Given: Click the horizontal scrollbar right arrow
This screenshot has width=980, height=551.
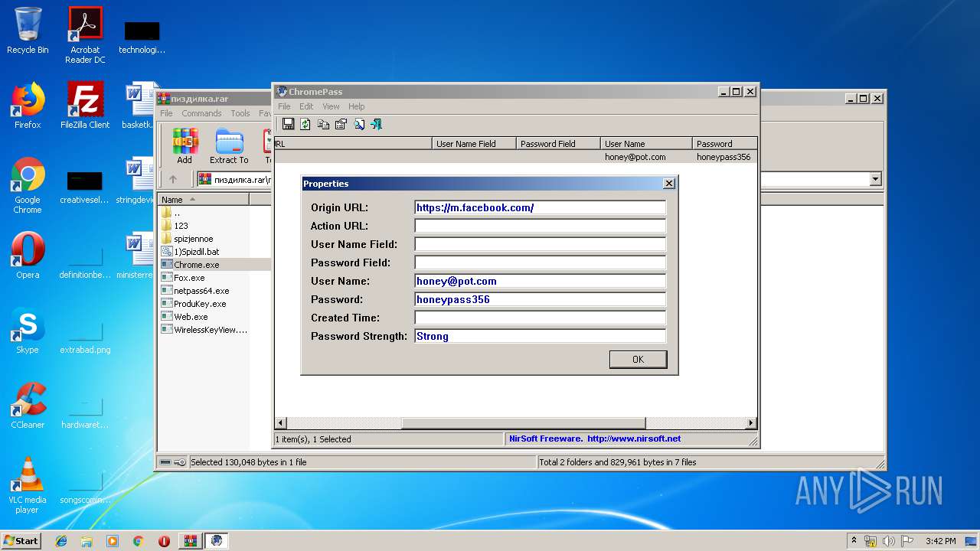Looking at the screenshot, I should 751,423.
